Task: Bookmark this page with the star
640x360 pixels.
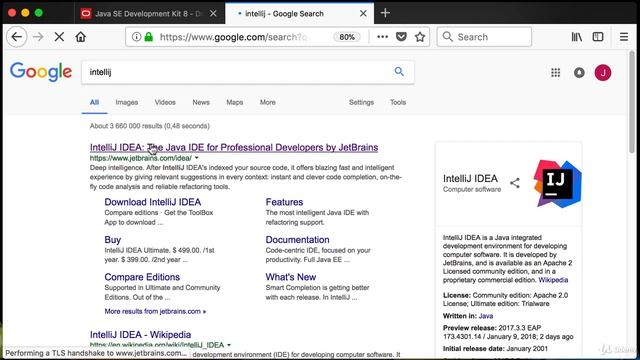Action: pos(420,37)
